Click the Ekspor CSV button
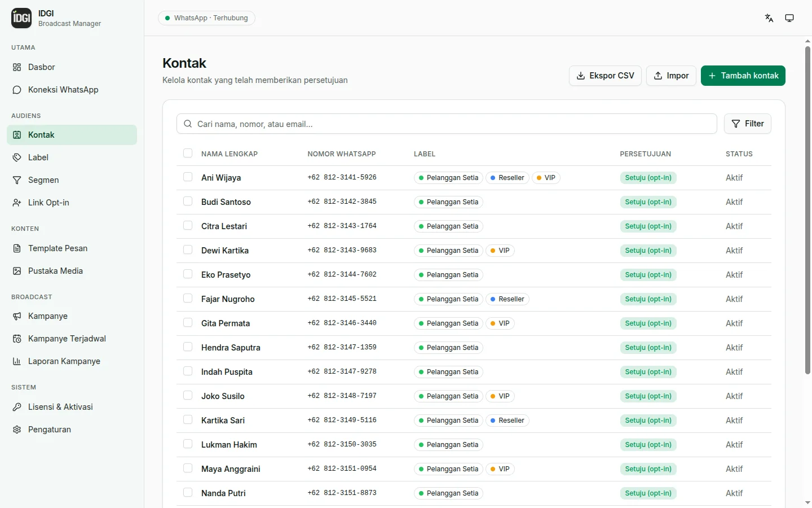Image resolution: width=812 pixels, height=508 pixels. click(x=605, y=76)
